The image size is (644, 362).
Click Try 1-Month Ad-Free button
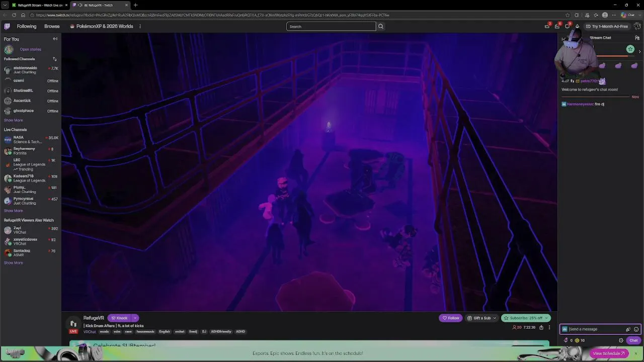pos(606,26)
